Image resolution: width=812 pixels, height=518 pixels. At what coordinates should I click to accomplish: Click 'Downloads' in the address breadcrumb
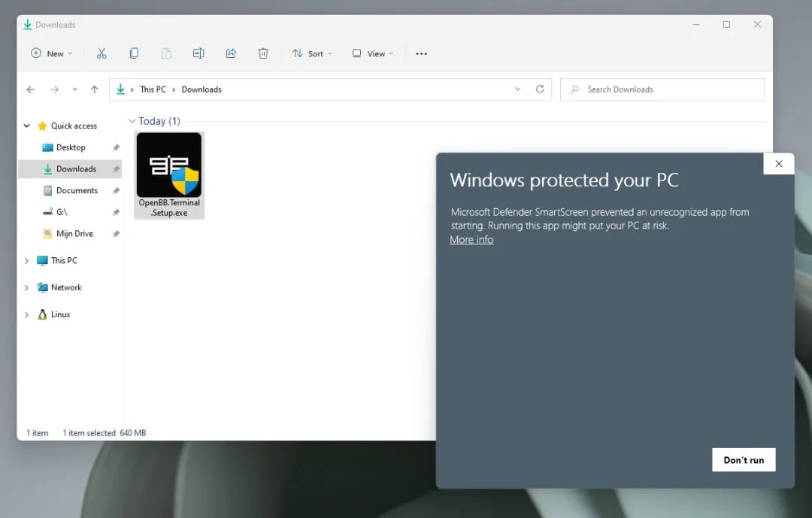tap(201, 89)
